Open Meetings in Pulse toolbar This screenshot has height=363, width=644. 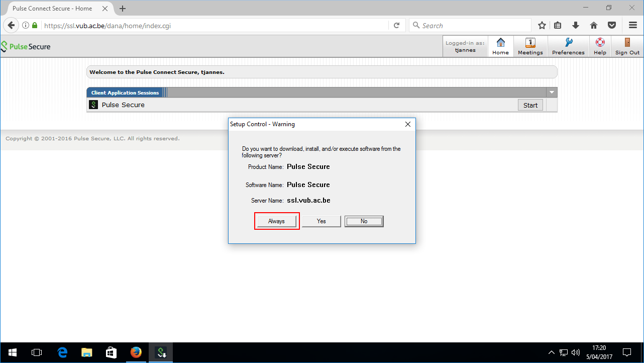[530, 46]
